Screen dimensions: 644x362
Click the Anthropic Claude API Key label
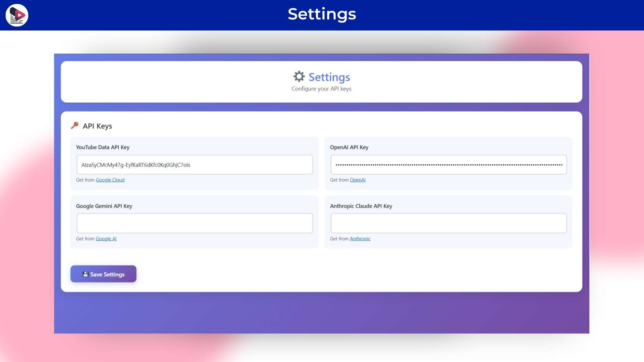point(361,206)
